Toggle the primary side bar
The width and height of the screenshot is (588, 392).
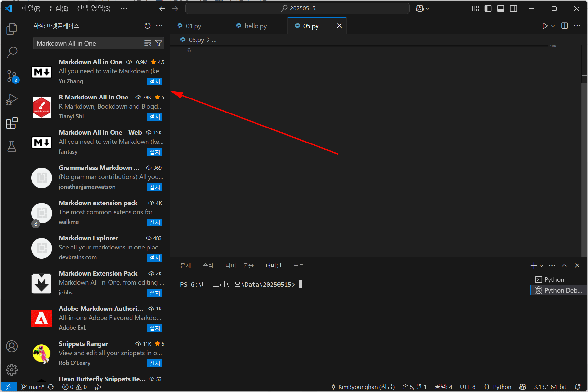tap(488, 8)
